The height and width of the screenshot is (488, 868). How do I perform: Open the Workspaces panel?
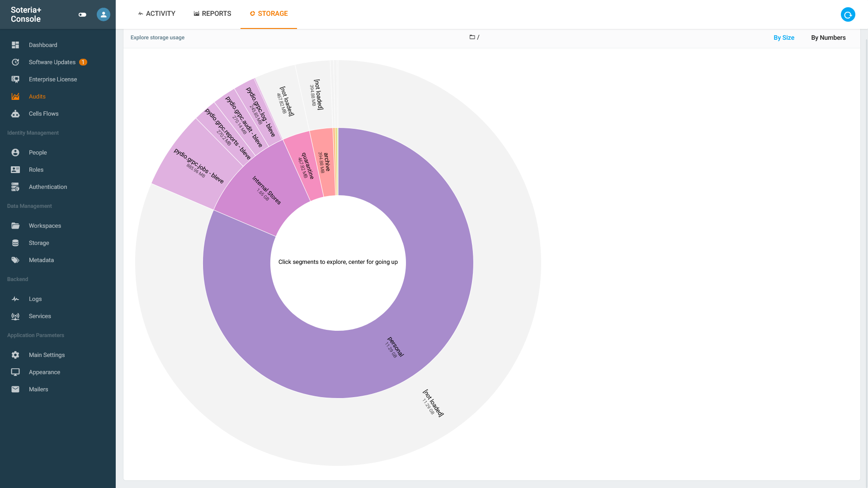(x=45, y=225)
